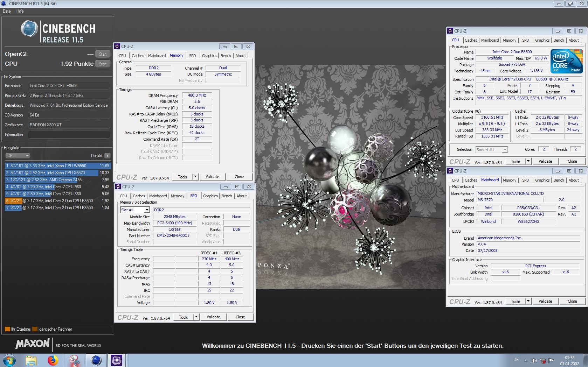Image resolution: width=588 pixels, height=367 pixels.
Task: Select ranking row AMD Opteron 2435
Action: [57, 180]
